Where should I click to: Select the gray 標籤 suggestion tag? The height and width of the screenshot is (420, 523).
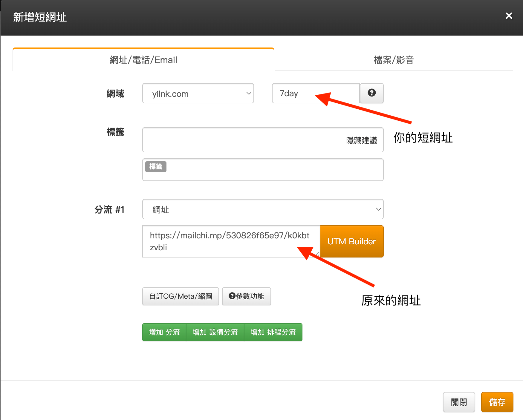(155, 167)
